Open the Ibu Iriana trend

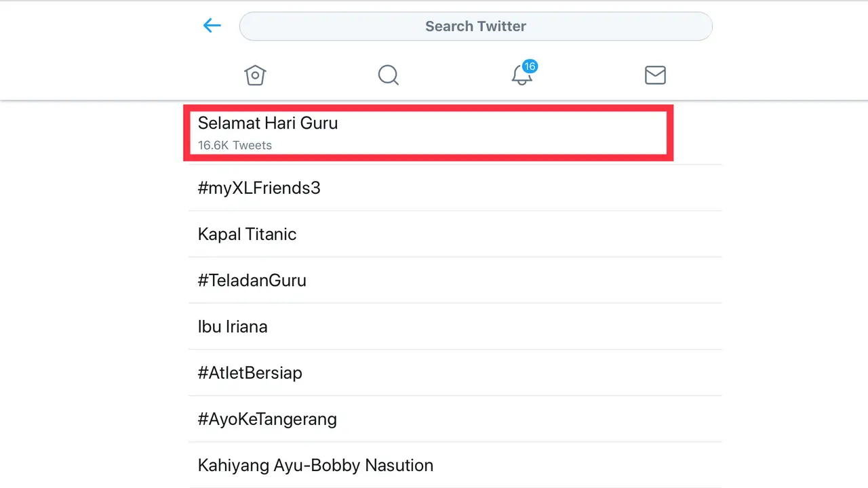(455, 326)
